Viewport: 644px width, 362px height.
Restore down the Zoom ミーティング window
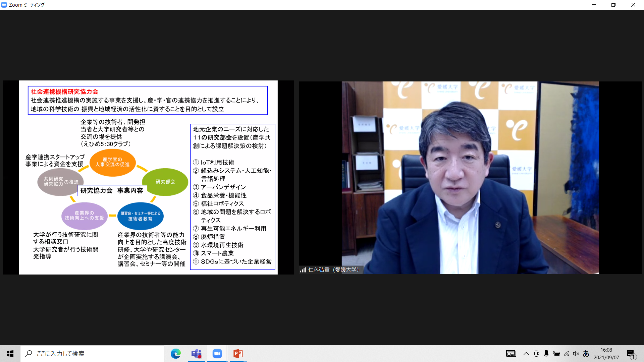point(613,5)
